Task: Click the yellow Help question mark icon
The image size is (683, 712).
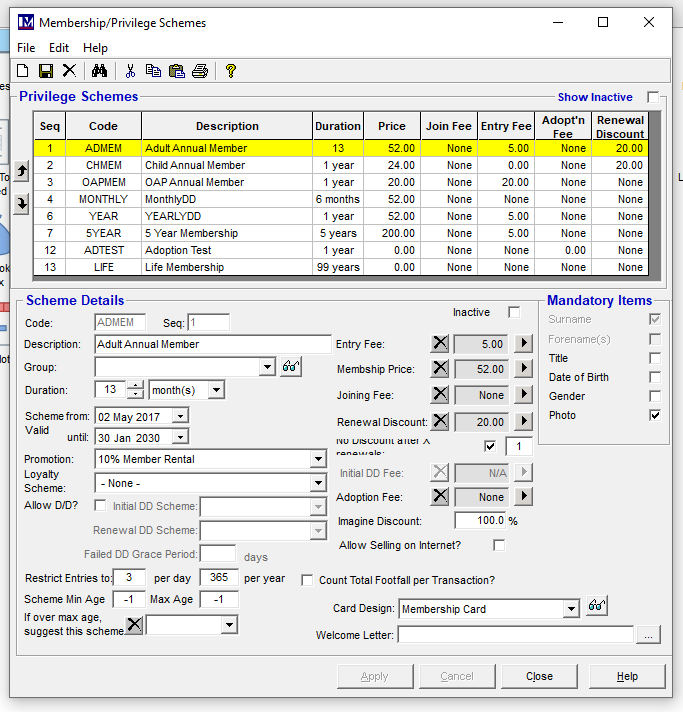Action: coord(230,70)
